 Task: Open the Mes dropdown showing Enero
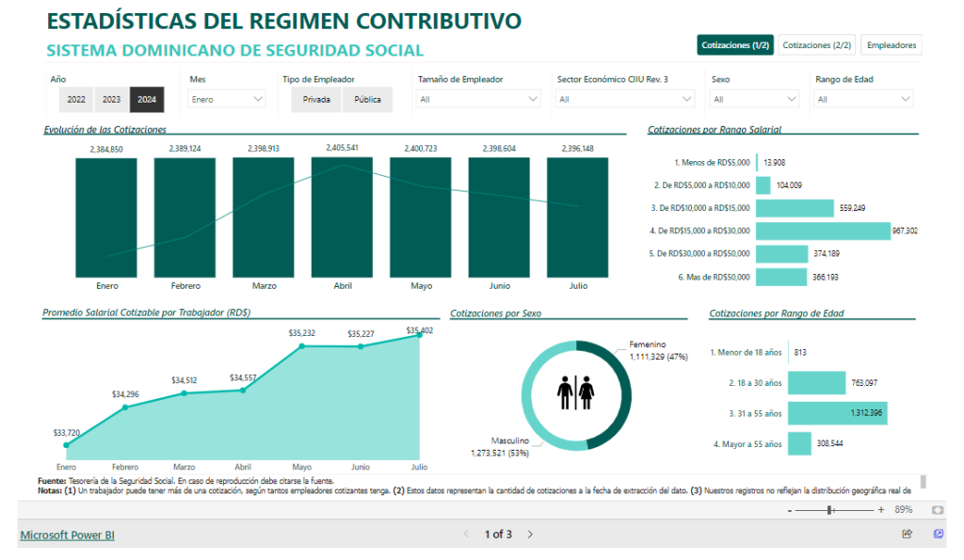point(228,99)
